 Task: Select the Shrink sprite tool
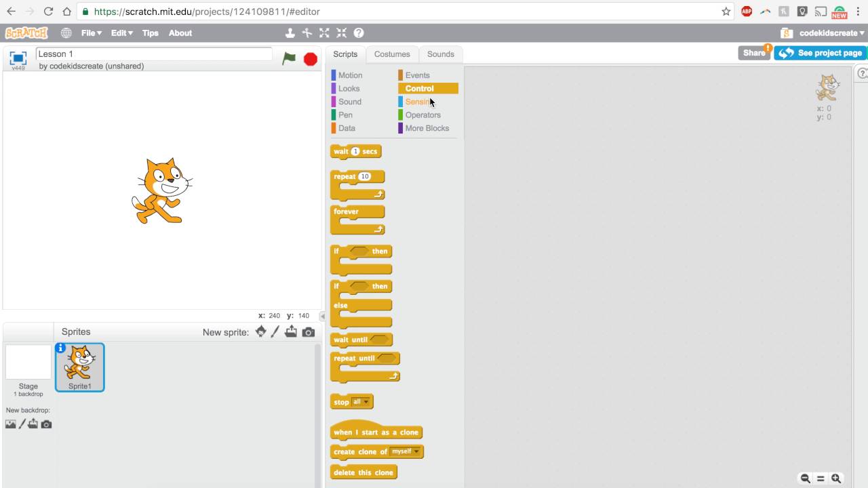(341, 33)
